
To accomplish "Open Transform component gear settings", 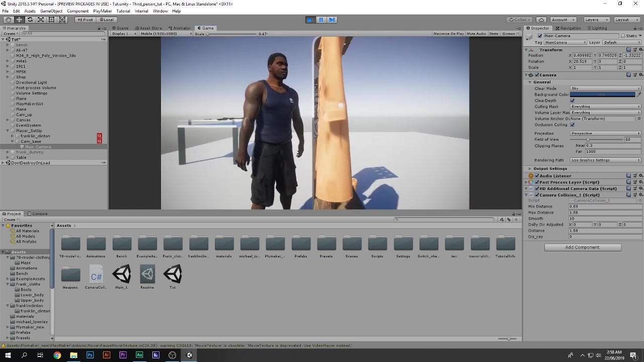I will click(639, 50).
